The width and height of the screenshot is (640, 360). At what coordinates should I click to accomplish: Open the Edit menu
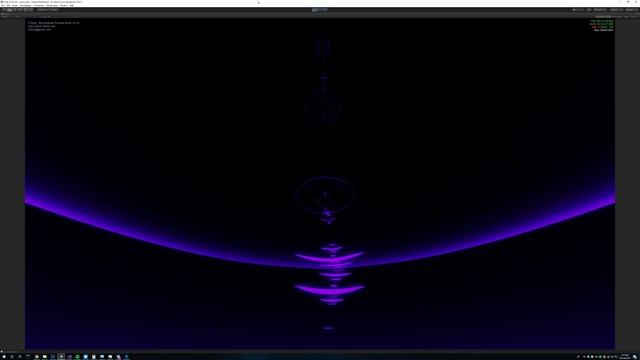click(8, 5)
